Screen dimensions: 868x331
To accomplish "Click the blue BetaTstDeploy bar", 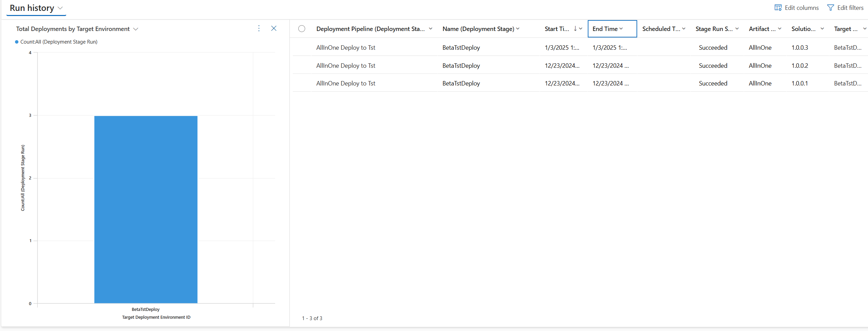I will [146, 209].
